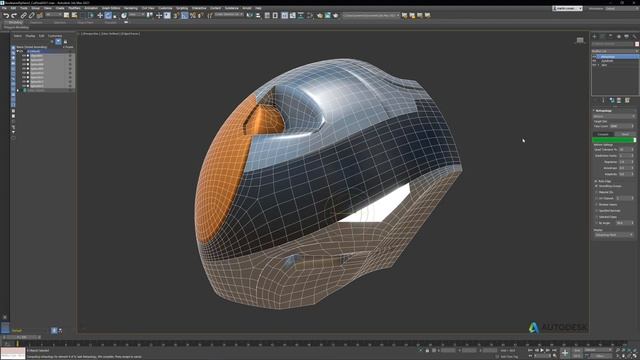Toggle the Smoothing Groups checkbox
640x360 pixels.
[596, 186]
